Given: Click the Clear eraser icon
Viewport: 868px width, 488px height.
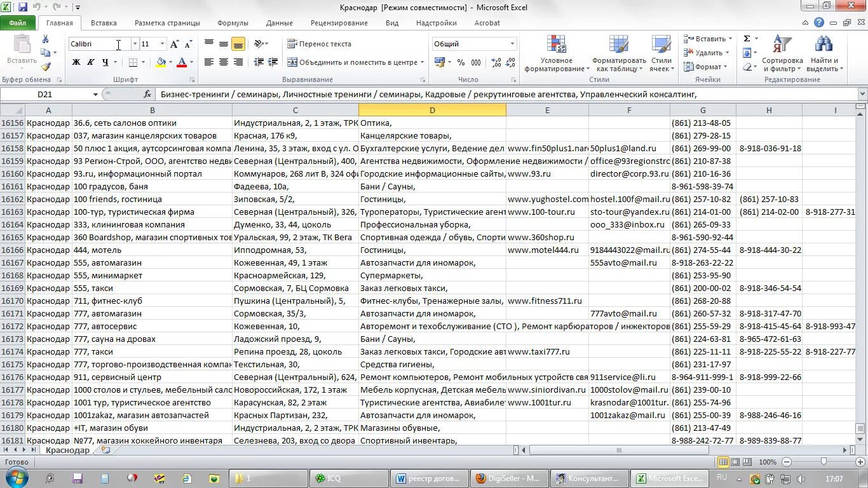Looking at the screenshot, I should [747, 67].
